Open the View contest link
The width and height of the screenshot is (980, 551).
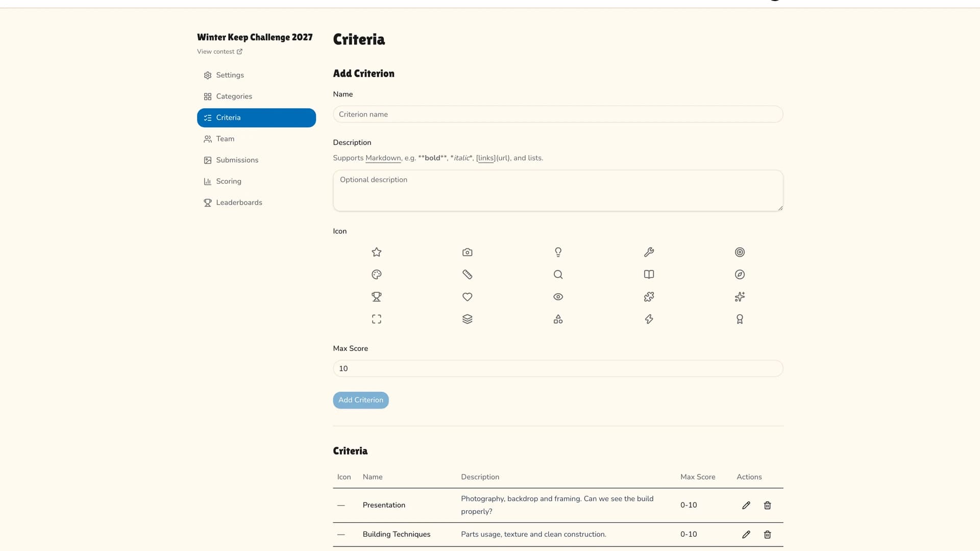(x=219, y=52)
